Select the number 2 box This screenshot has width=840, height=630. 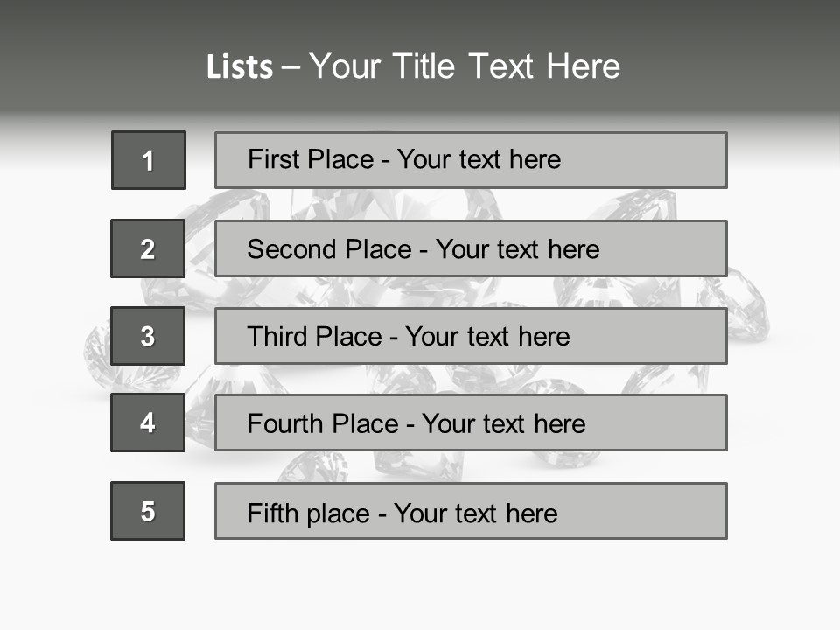pos(148,248)
